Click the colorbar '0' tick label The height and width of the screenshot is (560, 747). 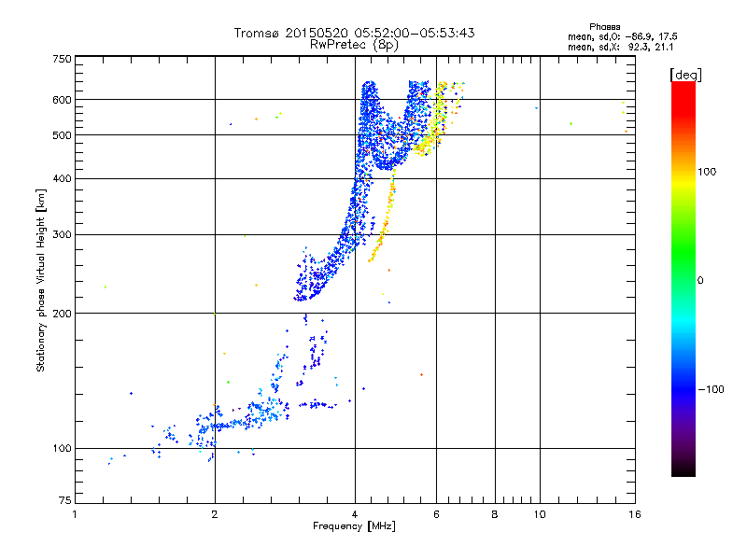(700, 281)
